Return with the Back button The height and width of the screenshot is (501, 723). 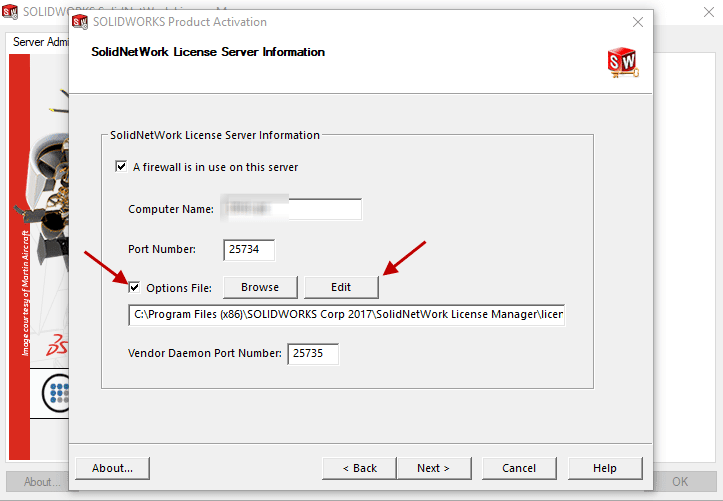click(359, 468)
